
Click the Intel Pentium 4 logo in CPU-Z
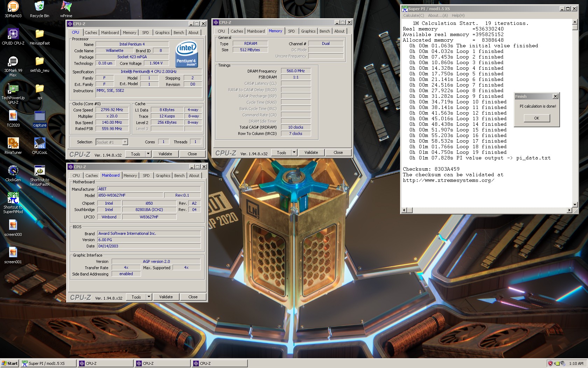coord(187,54)
